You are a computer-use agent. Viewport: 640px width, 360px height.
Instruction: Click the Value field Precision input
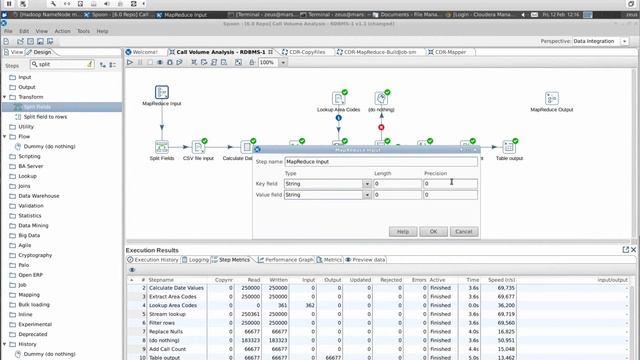click(450, 195)
